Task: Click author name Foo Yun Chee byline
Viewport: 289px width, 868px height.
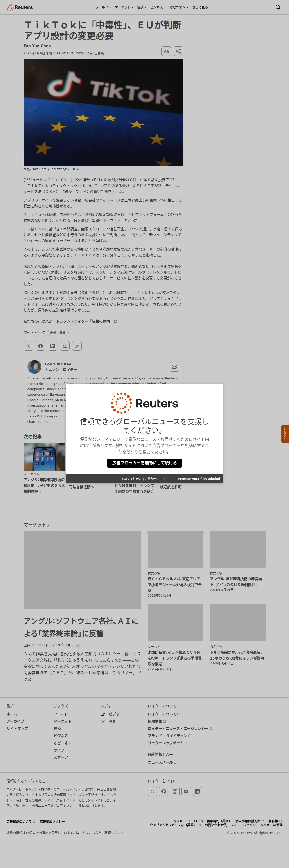Action: [37, 46]
